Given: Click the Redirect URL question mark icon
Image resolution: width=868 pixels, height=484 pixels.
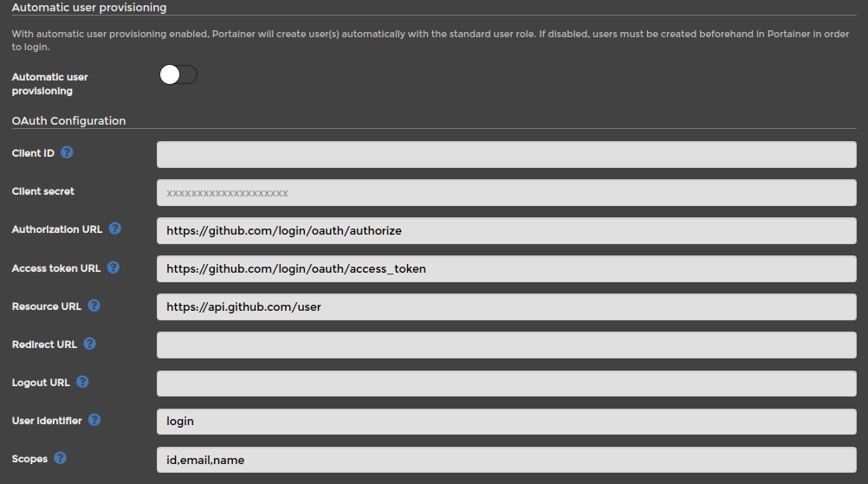Looking at the screenshot, I should pos(90,344).
